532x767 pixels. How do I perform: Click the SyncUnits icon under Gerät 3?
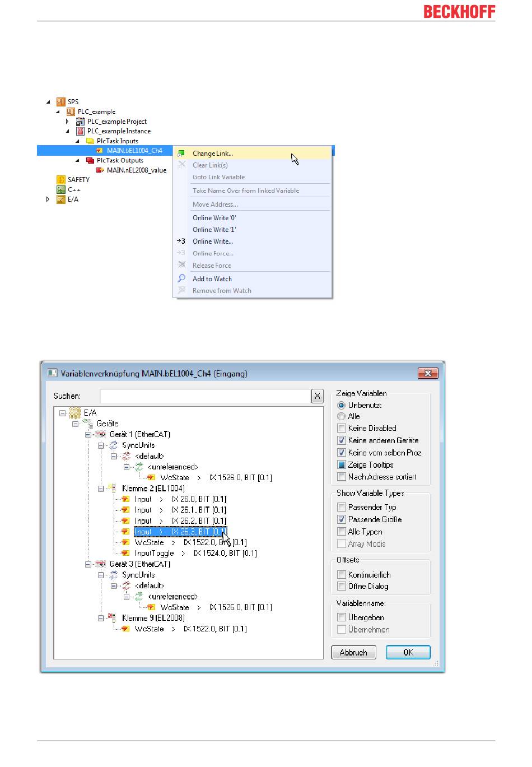point(114,575)
